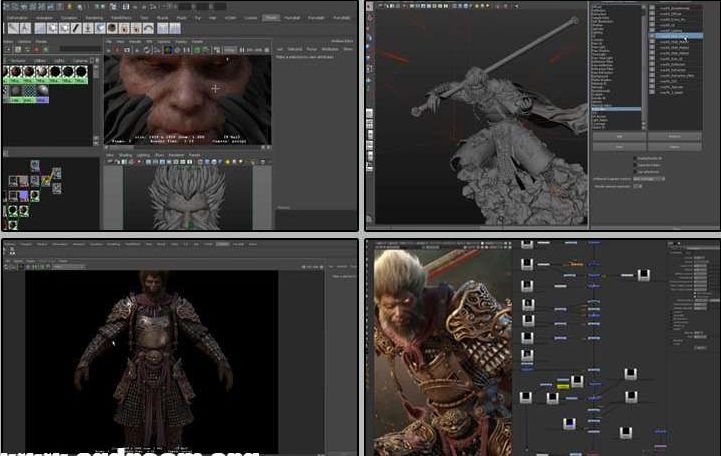Select the topmost node in the Hypershade work area

(35, 165)
